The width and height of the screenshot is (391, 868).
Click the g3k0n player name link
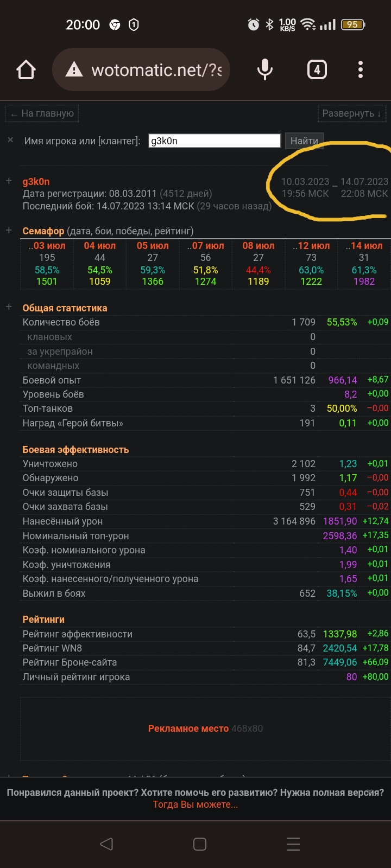click(36, 182)
